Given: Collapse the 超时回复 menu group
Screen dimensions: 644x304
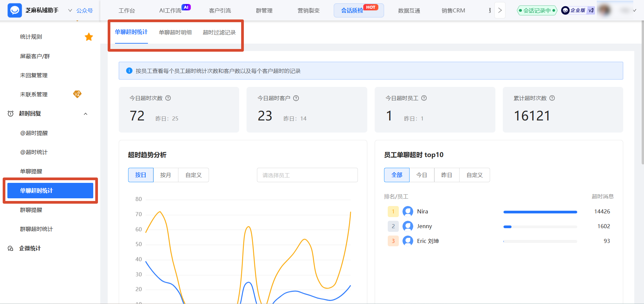Looking at the screenshot, I should coord(86,114).
